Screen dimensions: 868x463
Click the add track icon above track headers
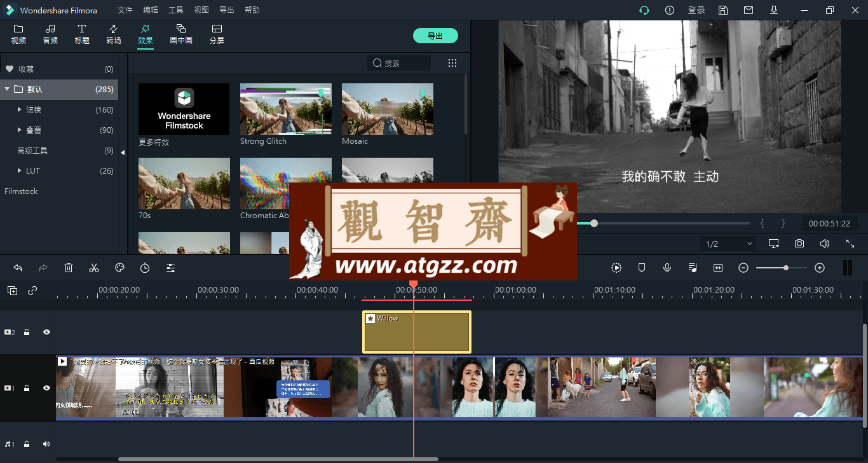coord(13,291)
